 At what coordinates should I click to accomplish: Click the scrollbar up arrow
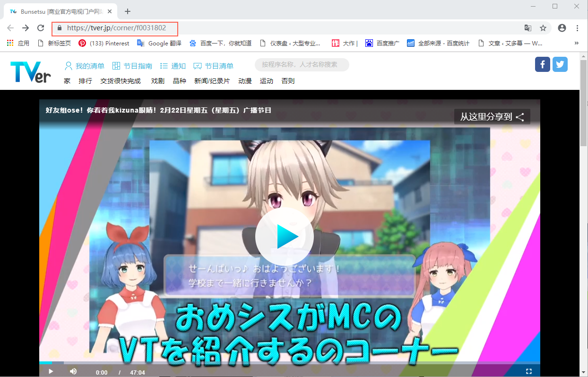(583, 55)
